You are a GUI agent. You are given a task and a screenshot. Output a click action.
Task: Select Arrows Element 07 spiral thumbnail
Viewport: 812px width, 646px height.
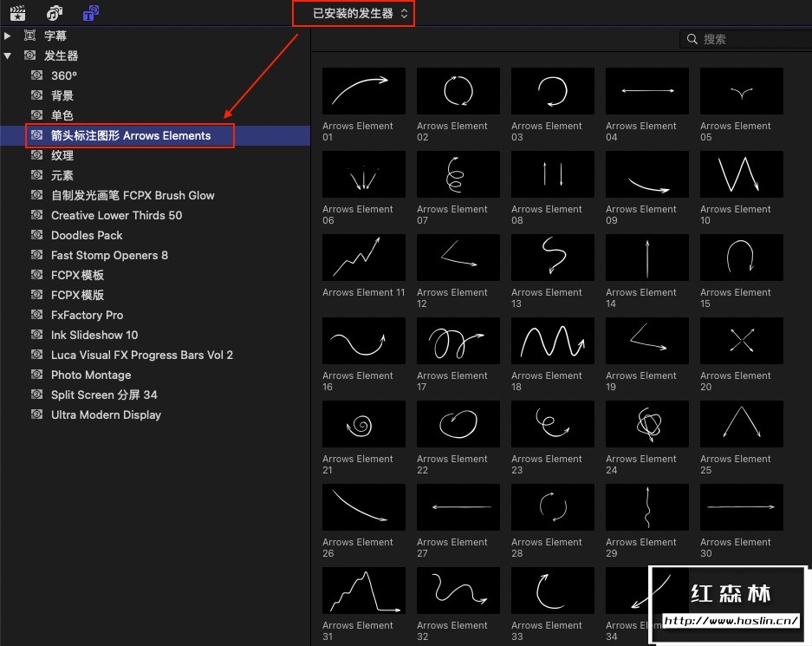[x=458, y=174]
